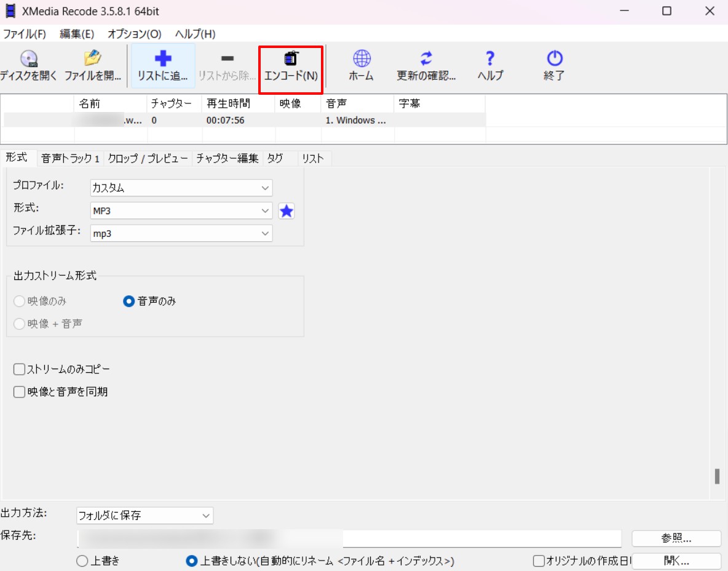
Task: Open ヘルプ(H) menu
Action: [195, 34]
